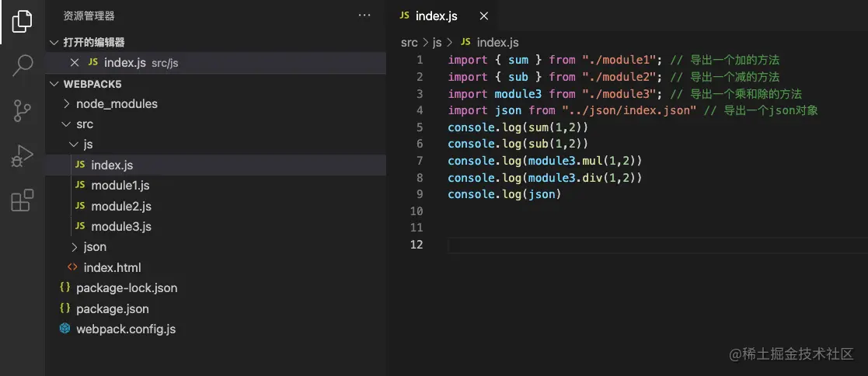
Task: Close the index.js editor tab
Action: click(484, 16)
